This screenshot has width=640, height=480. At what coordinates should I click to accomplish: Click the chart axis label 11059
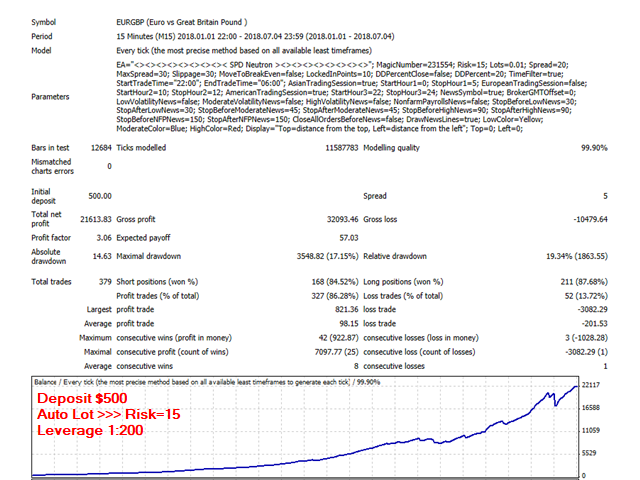tap(591, 430)
